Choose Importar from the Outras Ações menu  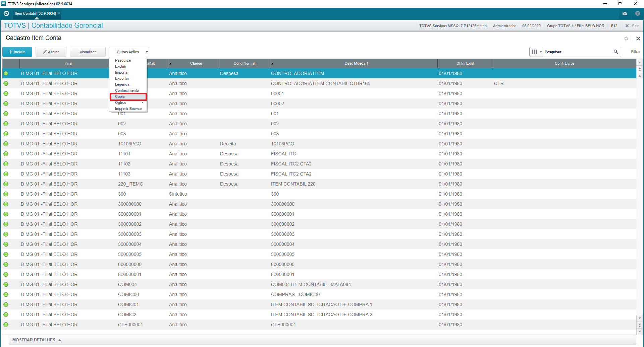[122, 73]
